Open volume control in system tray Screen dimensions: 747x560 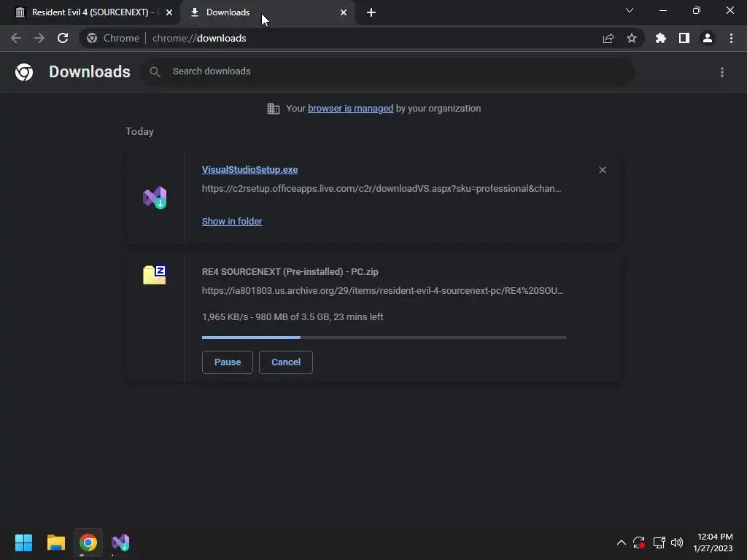(x=677, y=542)
